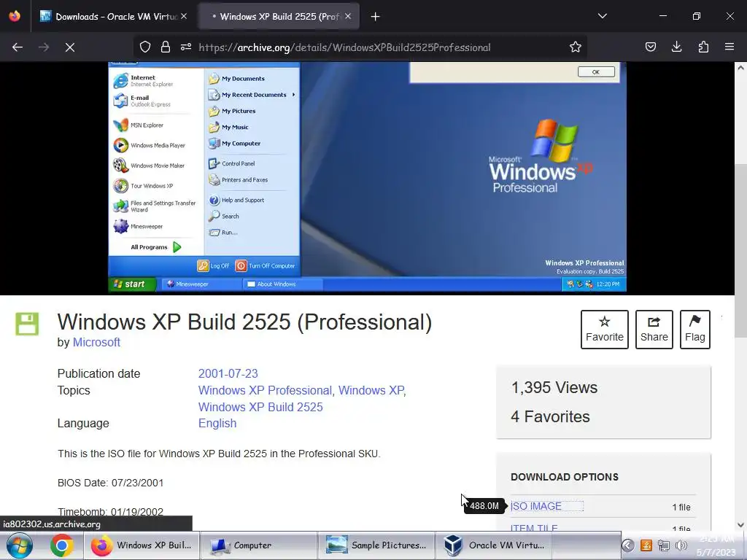Open a new browser tab
Screen dimensions: 747x560
click(x=376, y=17)
